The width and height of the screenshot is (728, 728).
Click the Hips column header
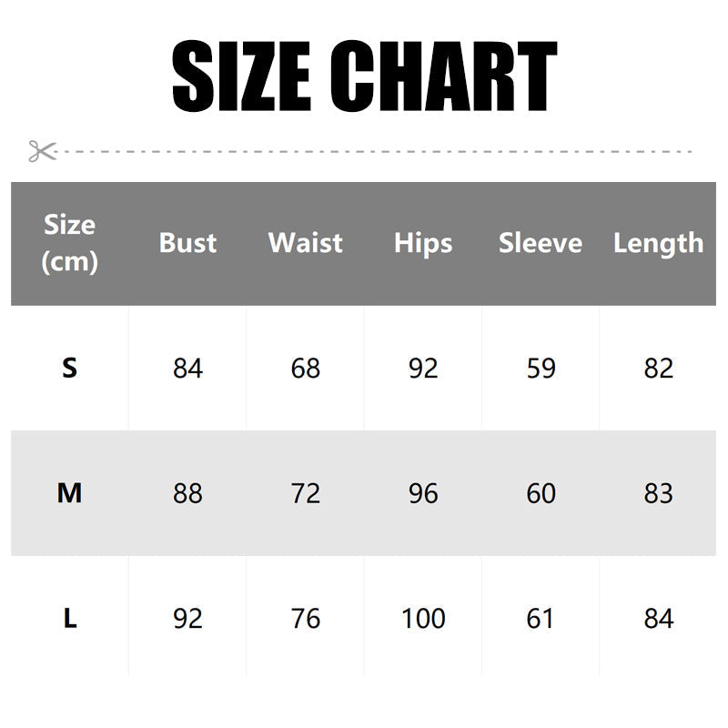(x=423, y=243)
